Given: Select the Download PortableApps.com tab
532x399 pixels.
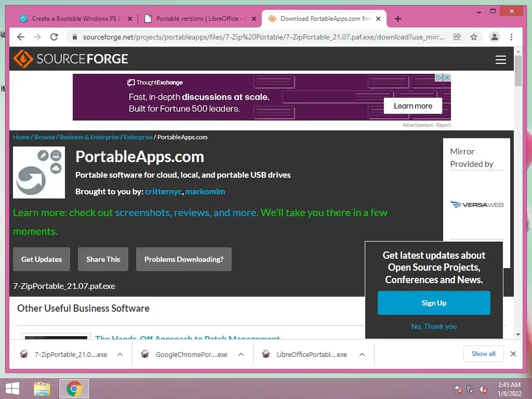Looking at the screenshot, I should tap(324, 19).
